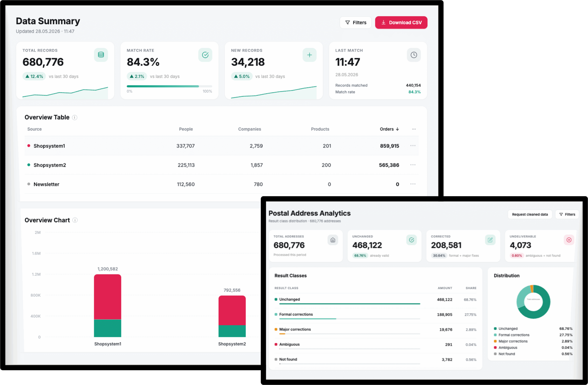Image resolution: width=588 pixels, height=385 pixels.
Task: Open the Shopsystem2 row options menu
Action: (x=413, y=165)
